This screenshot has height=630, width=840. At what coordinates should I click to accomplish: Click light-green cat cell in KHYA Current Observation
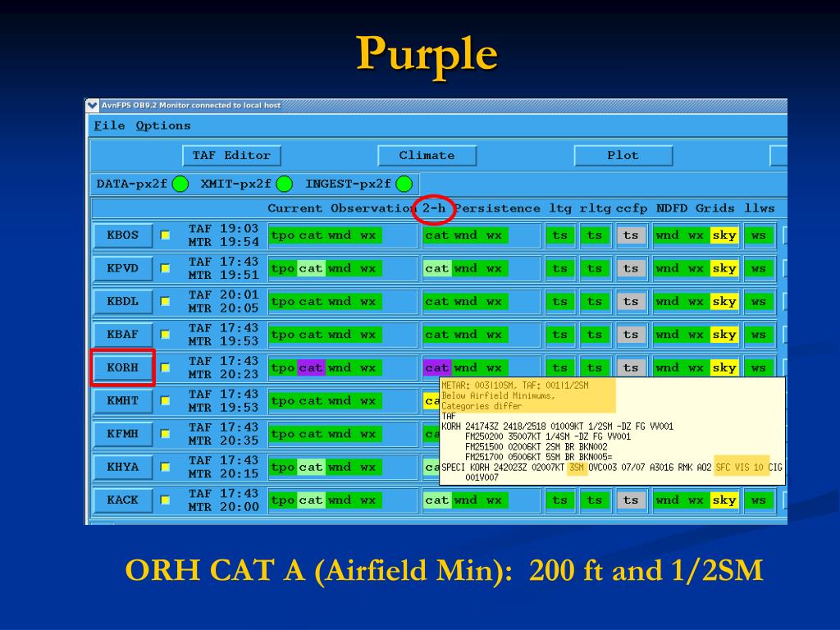[x=311, y=467]
